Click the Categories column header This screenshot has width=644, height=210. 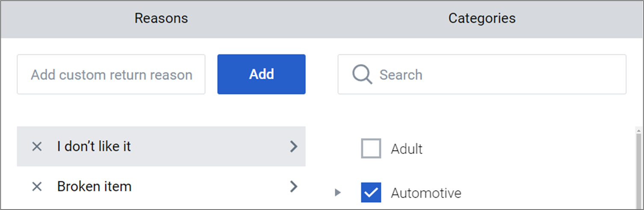[482, 18]
